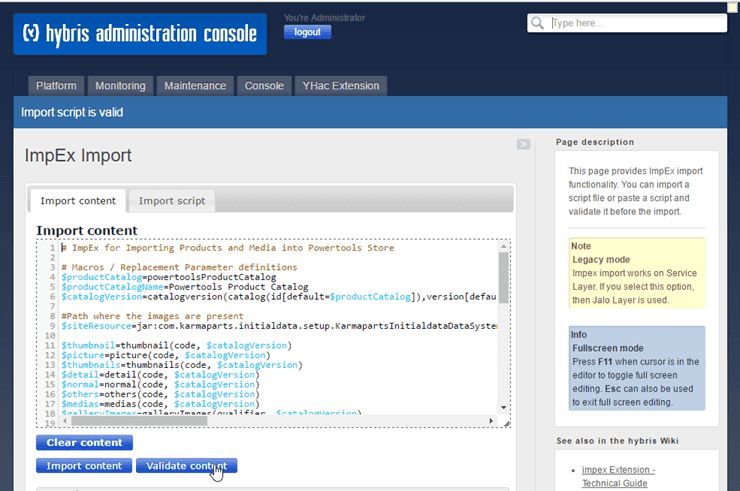Viewport: 740px width, 491px height.
Task: Collapse the page description sidebar arrow
Action: coord(523,144)
